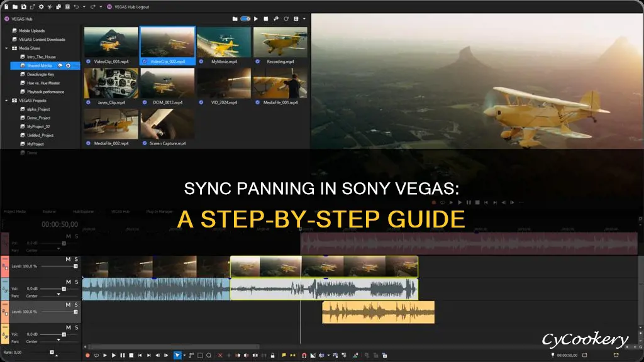
Task: Click the folder icon in VEGAS Hub toolbar
Action: [235, 19]
